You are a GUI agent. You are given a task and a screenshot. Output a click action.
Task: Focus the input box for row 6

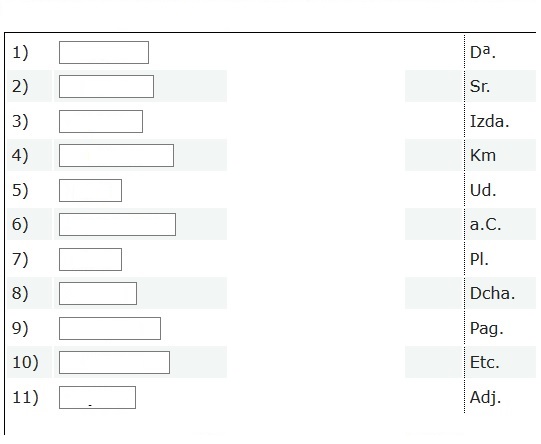pos(117,225)
